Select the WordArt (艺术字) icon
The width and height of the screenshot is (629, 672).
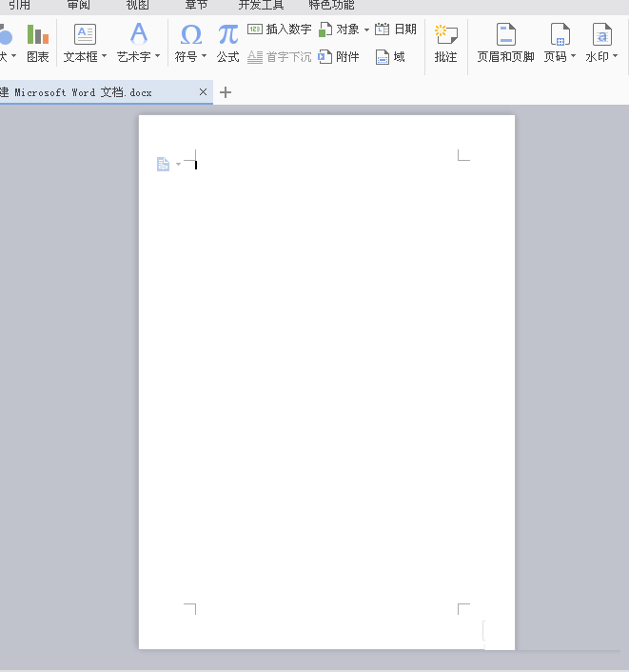pos(139,34)
